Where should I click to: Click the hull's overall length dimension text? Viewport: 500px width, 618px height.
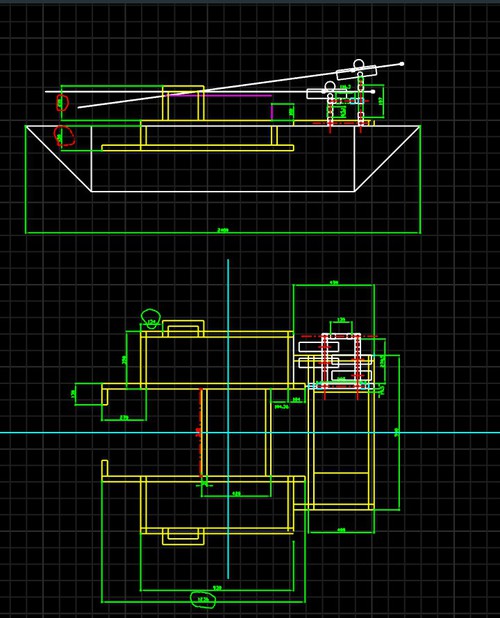(223, 230)
